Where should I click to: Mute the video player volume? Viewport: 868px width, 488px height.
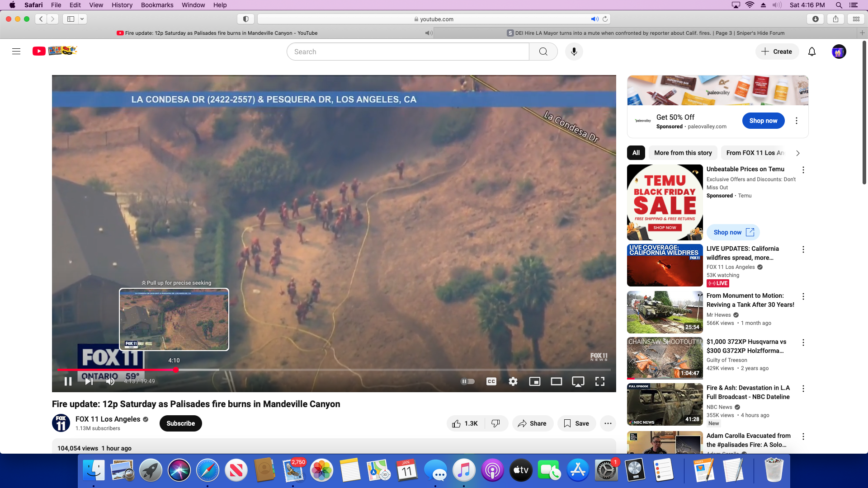click(x=110, y=381)
